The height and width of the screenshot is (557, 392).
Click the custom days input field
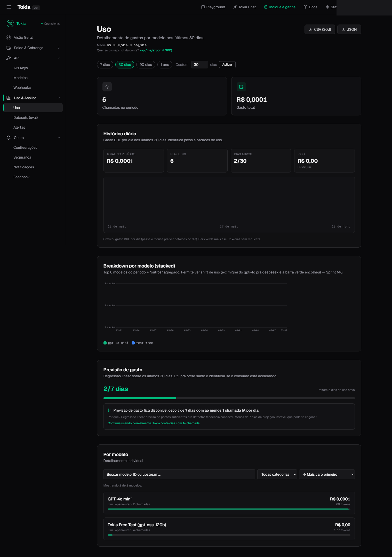pos(199,65)
